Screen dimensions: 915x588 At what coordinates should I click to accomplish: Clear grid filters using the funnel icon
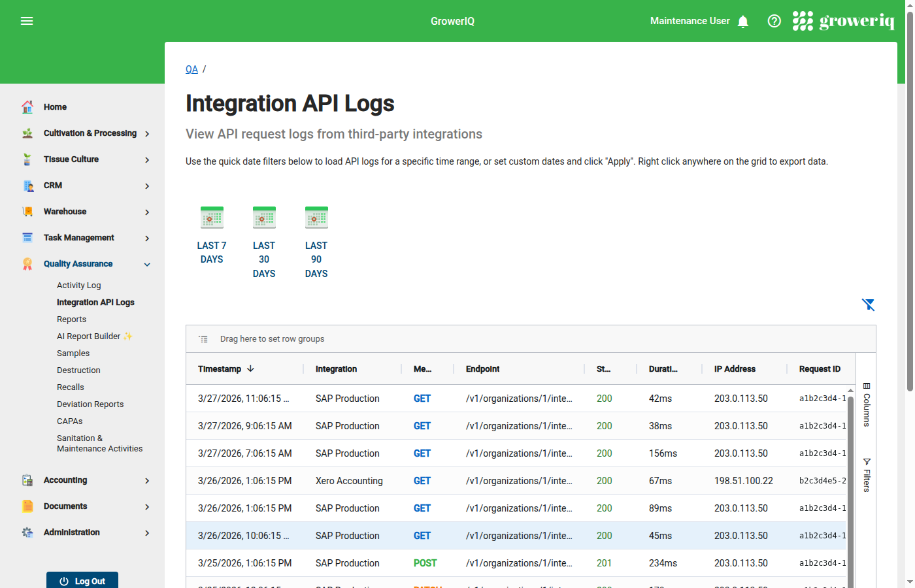[868, 304]
